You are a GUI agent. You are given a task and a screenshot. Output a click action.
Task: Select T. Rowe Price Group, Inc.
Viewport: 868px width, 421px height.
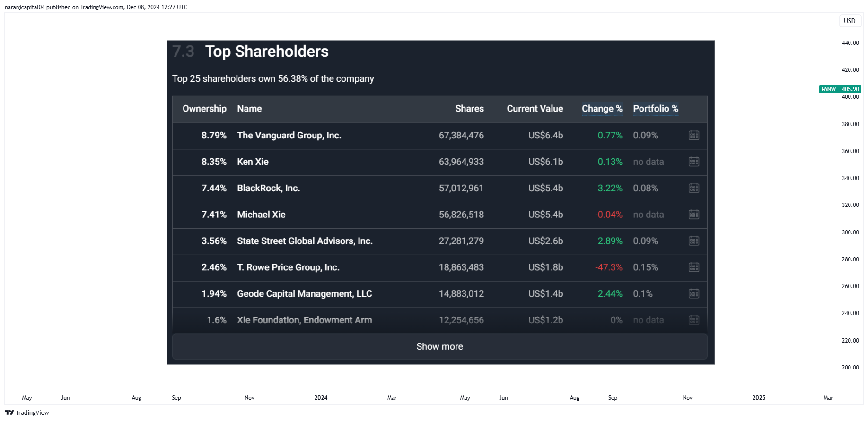click(288, 268)
